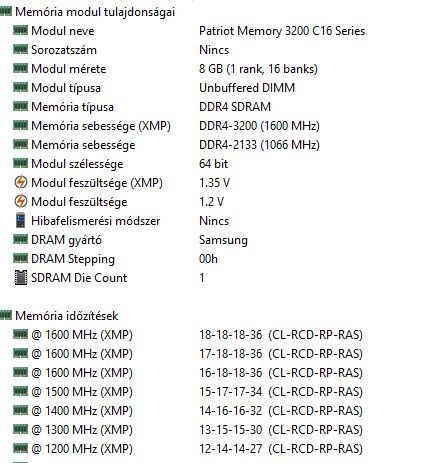
Task: Click the RAM icon beside '@ 1500 MHz (XMP)'
Action: coord(20,391)
